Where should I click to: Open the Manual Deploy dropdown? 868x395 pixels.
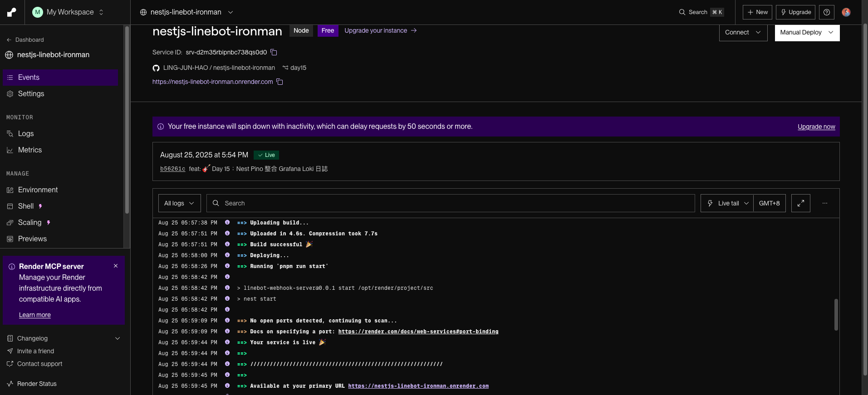click(807, 32)
